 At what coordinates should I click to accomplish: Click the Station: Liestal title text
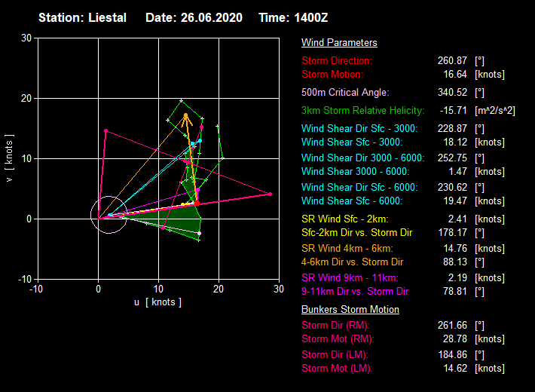pyautogui.click(x=82, y=17)
